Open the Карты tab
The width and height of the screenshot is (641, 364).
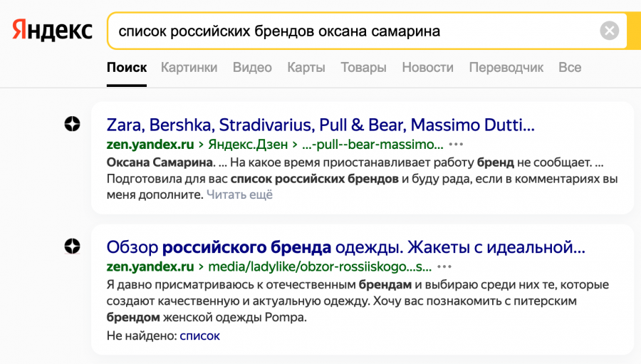pyautogui.click(x=306, y=68)
